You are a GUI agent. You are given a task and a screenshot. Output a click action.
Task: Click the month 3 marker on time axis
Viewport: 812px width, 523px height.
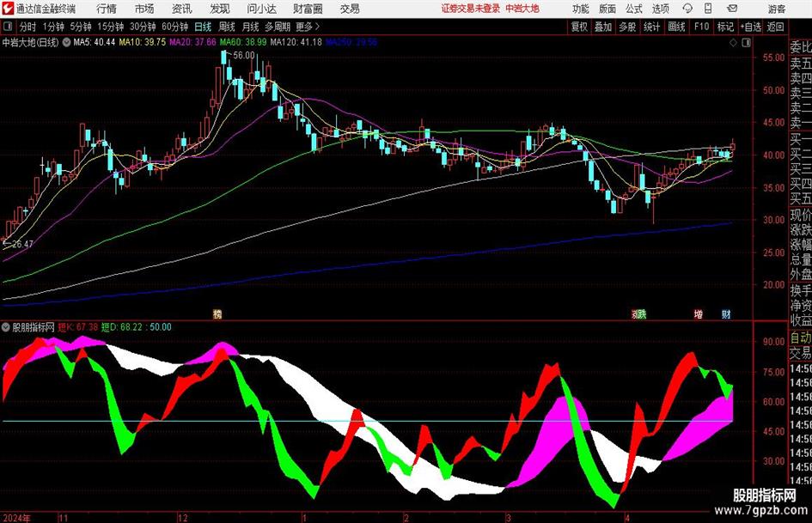pos(509,518)
